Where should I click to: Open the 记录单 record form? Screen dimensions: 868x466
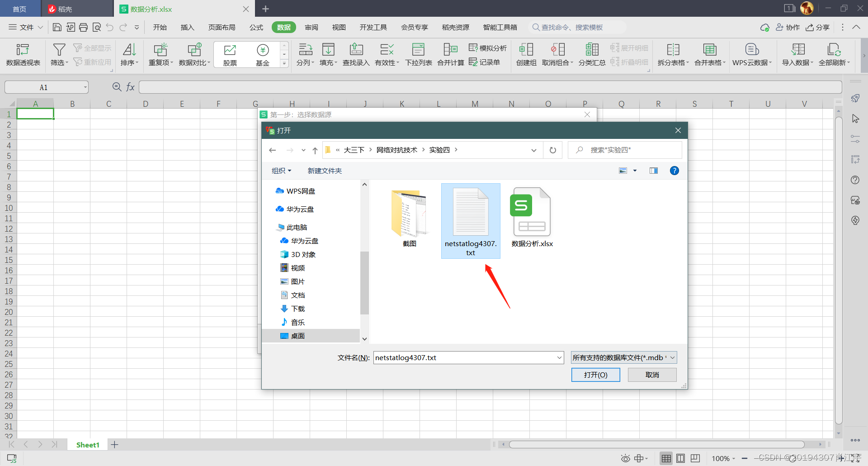click(x=485, y=62)
